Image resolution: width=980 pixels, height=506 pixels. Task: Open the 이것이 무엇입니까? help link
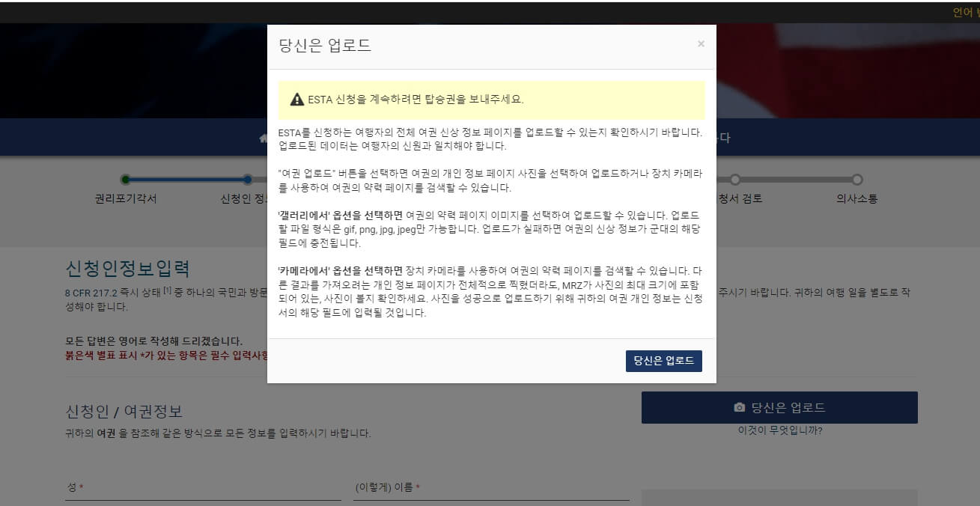click(x=779, y=430)
